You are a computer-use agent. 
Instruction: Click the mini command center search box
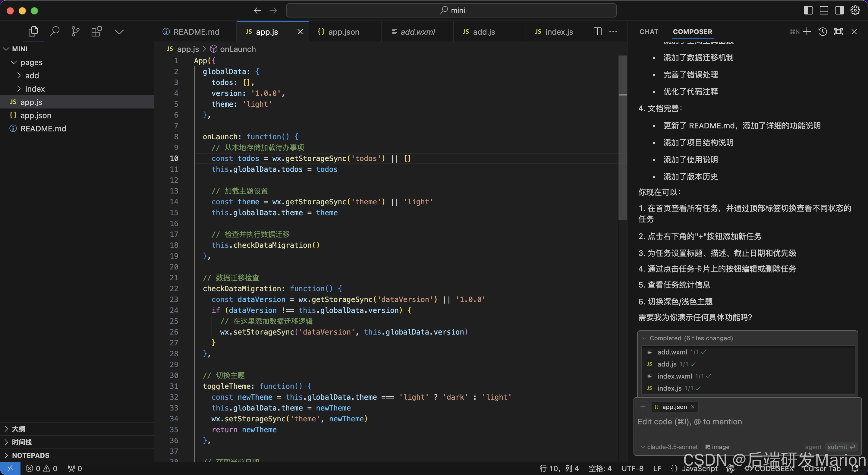[x=451, y=11]
